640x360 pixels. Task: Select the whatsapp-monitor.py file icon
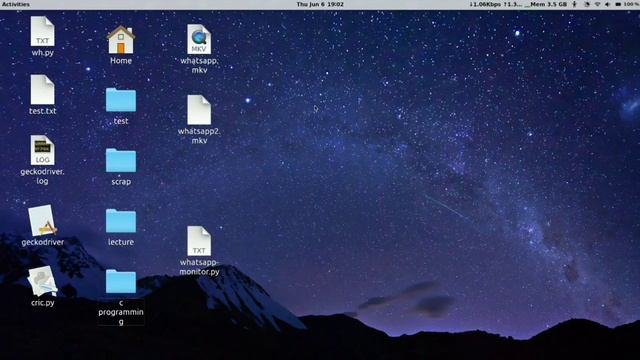point(199,241)
